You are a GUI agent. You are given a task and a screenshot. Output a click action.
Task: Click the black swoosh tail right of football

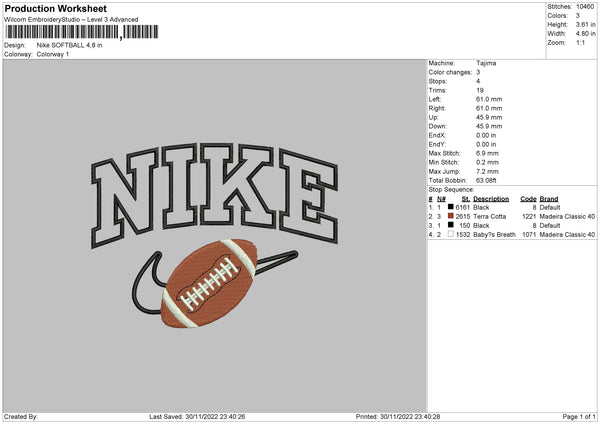point(276,261)
